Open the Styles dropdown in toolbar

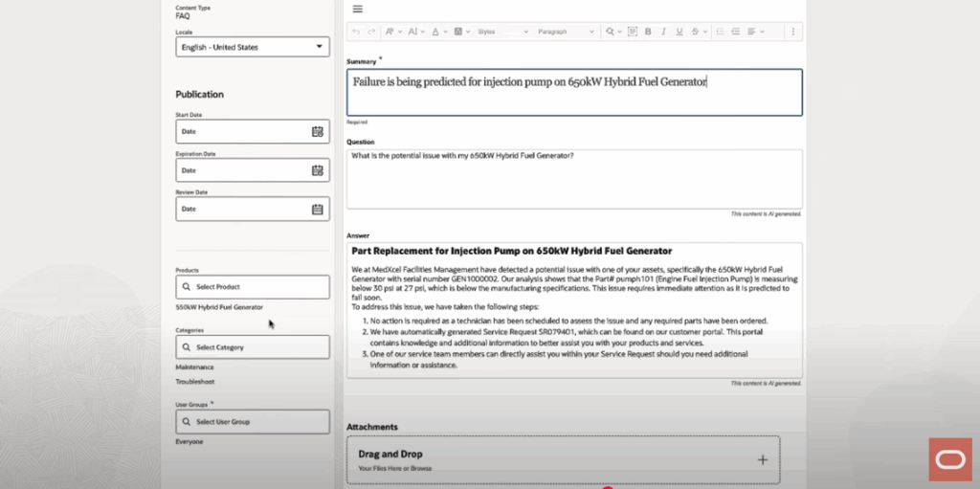pyautogui.click(x=501, y=32)
